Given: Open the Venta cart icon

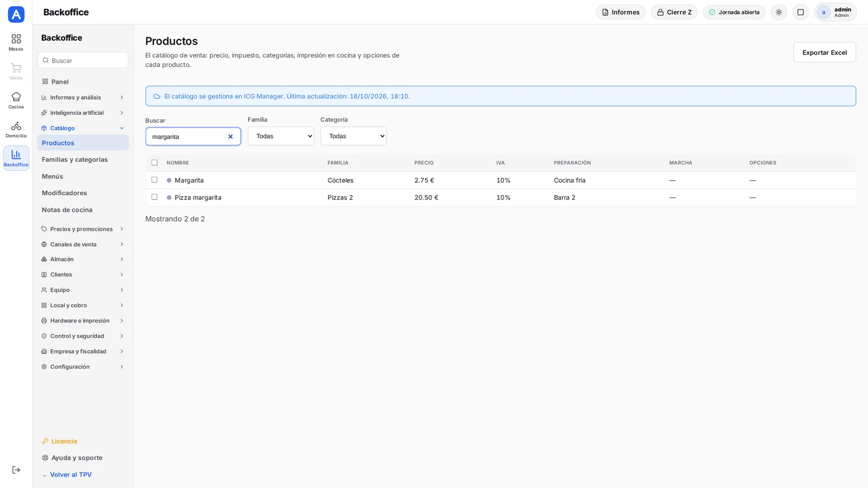Looking at the screenshot, I should point(16,71).
